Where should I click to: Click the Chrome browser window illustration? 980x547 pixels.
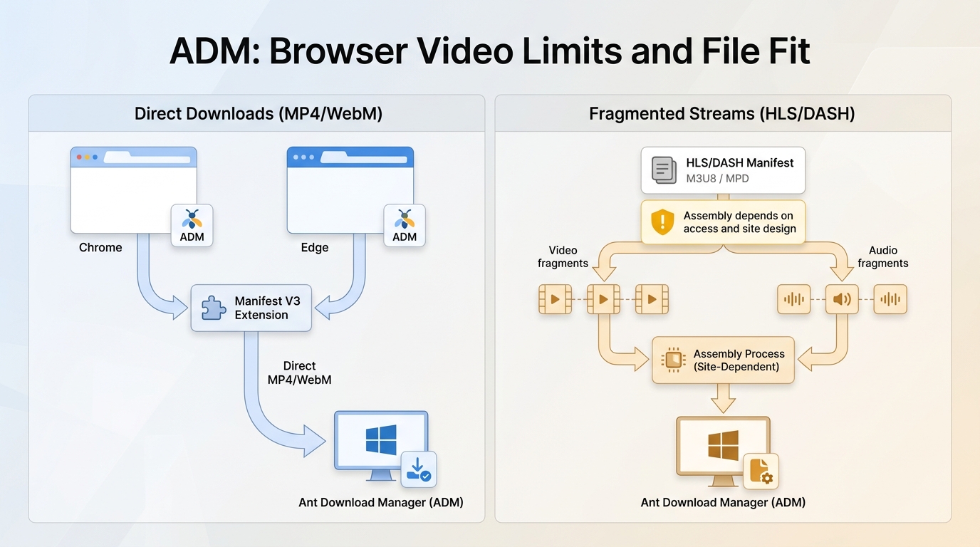click(133, 190)
